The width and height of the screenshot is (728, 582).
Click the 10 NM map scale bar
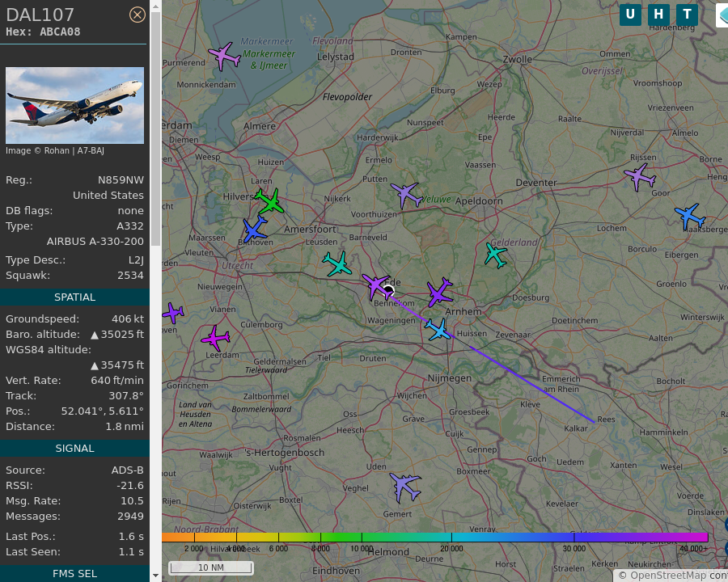tap(211, 567)
